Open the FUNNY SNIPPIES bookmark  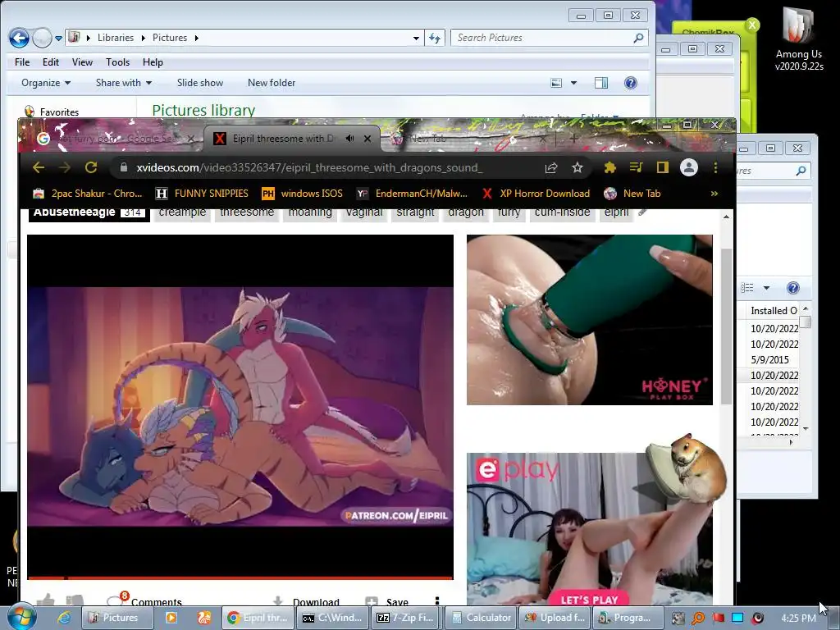pos(202,194)
